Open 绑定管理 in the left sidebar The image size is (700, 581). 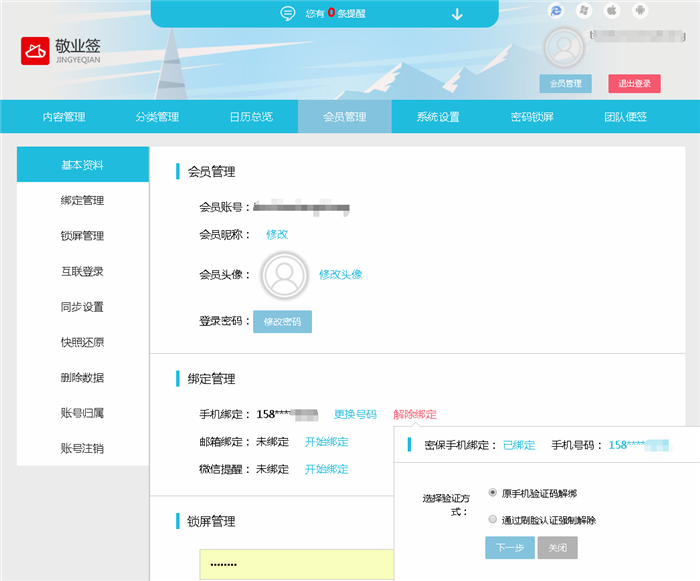click(82, 201)
